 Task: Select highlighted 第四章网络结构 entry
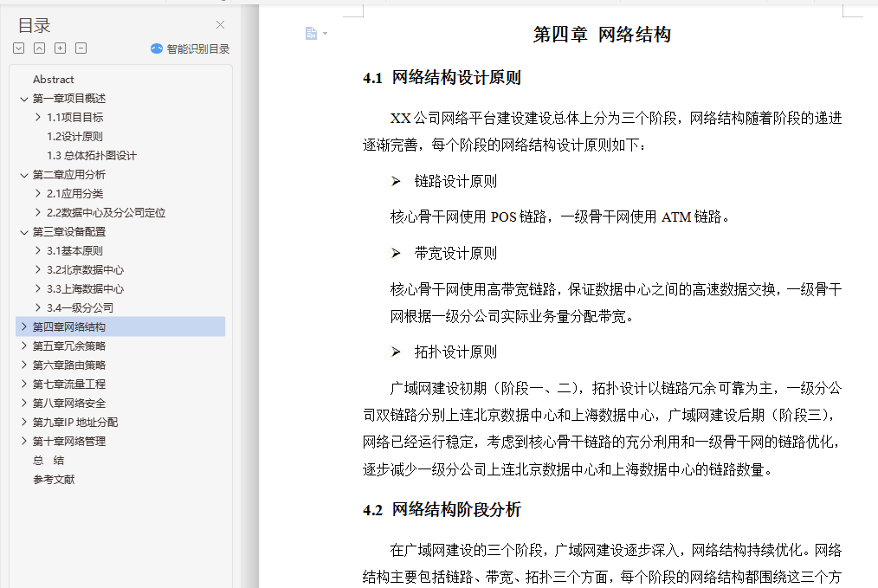pyautogui.click(x=120, y=326)
